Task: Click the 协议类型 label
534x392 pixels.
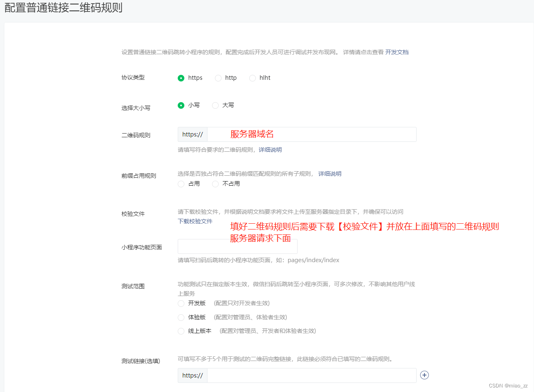Action: 133,77
